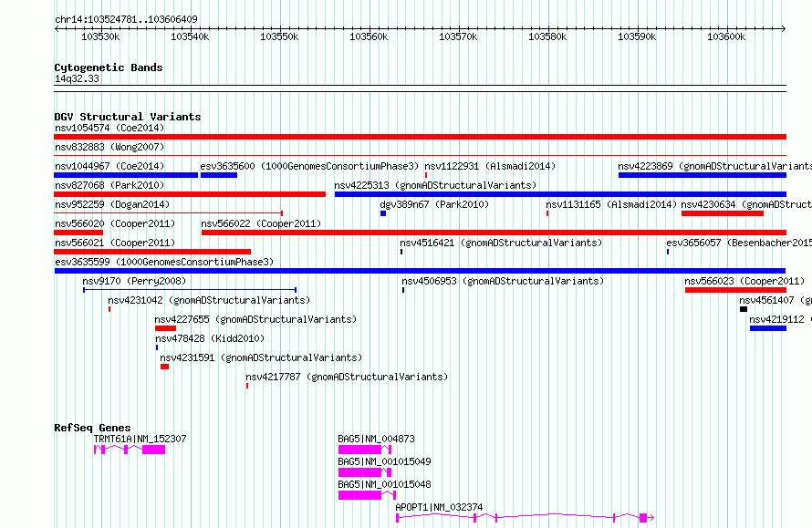This screenshot has height=528, width=812.
Task: Open the esv3635600 1000Genomes variant label
Action: 309,166
